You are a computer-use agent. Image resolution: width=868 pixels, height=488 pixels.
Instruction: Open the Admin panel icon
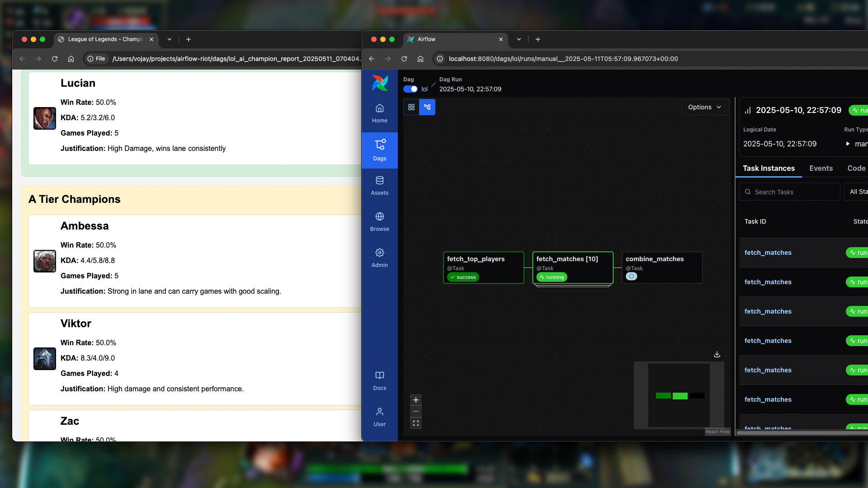[x=379, y=257]
